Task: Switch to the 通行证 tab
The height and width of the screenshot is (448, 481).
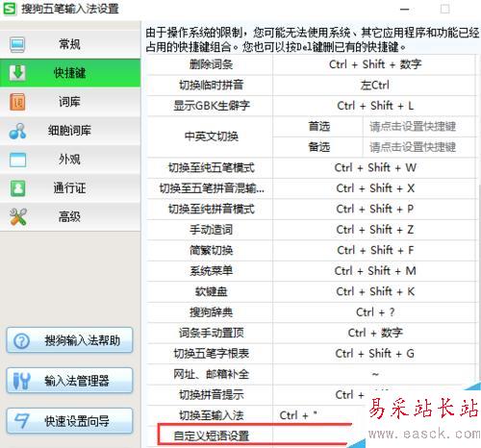Action: tap(70, 188)
